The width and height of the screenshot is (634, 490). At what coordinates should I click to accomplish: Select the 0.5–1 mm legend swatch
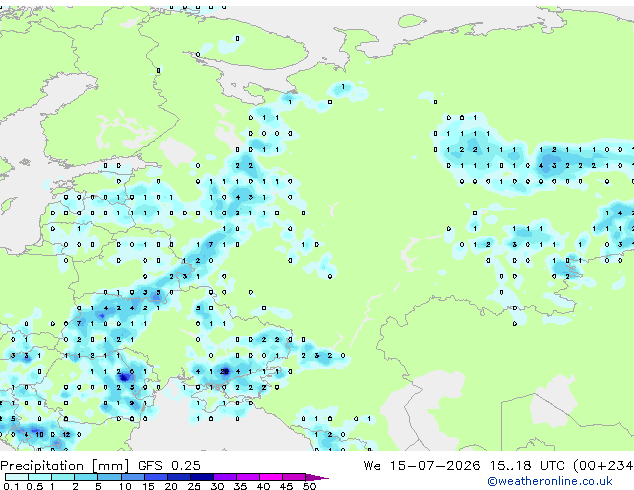pos(40,477)
